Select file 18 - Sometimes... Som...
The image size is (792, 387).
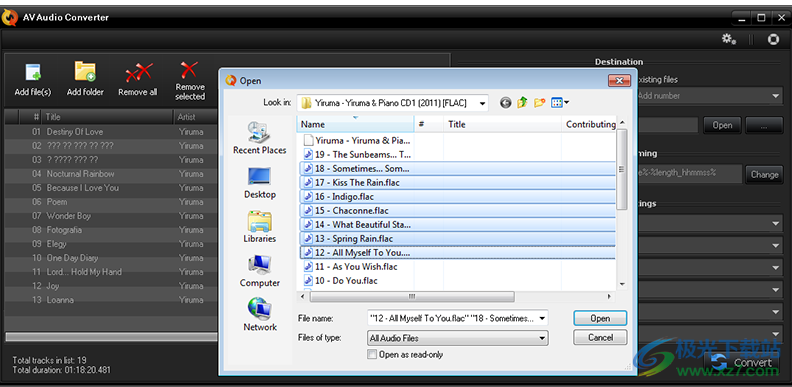click(458, 168)
